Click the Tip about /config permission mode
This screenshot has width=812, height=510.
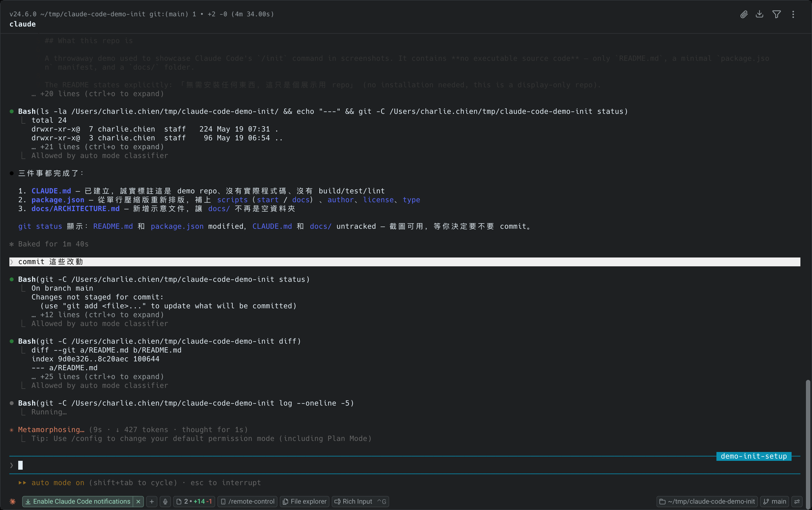(x=201, y=438)
